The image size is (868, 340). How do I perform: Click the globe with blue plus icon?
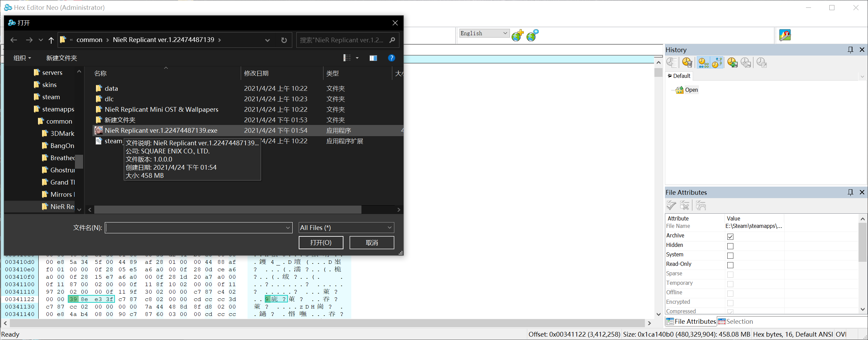pos(532,35)
